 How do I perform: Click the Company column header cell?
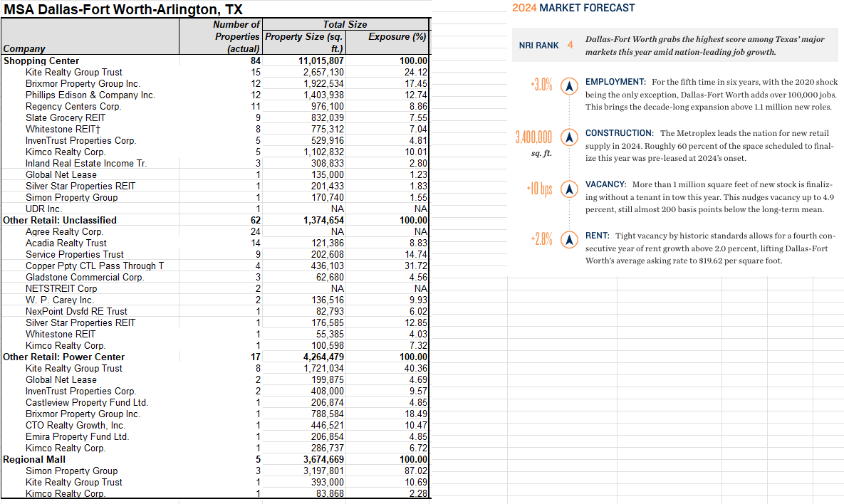25,48
